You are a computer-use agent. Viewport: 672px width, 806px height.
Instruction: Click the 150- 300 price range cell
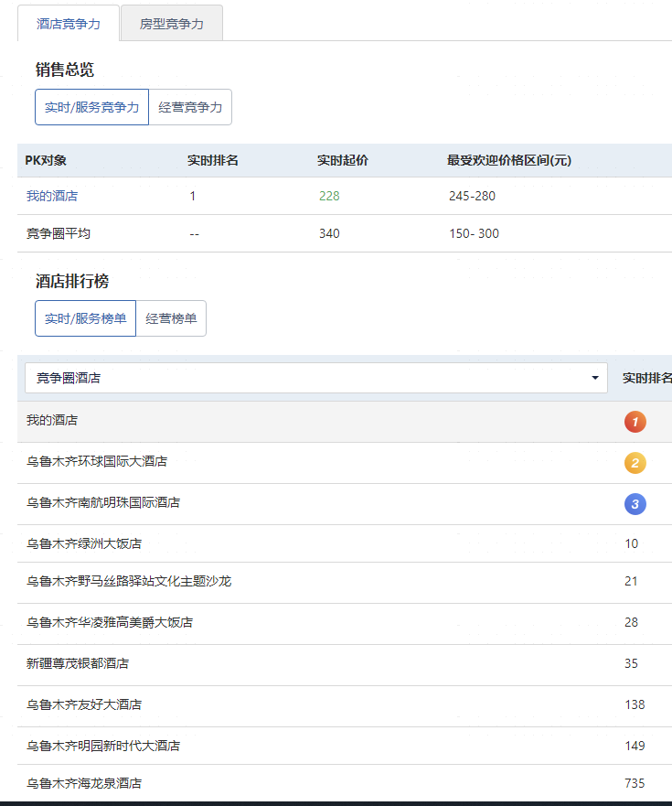[x=475, y=233]
